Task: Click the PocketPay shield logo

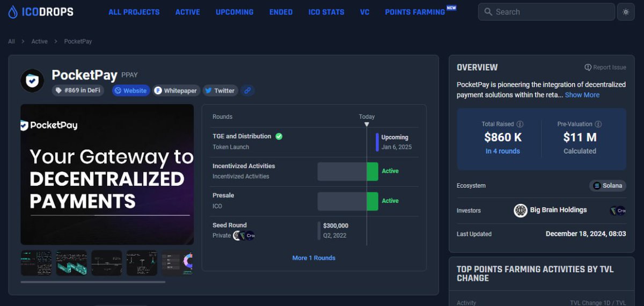Action: coord(32,81)
